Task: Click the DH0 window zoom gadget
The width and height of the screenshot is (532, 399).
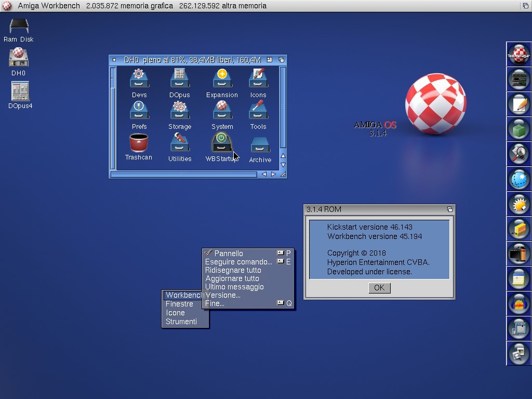Action: point(270,60)
